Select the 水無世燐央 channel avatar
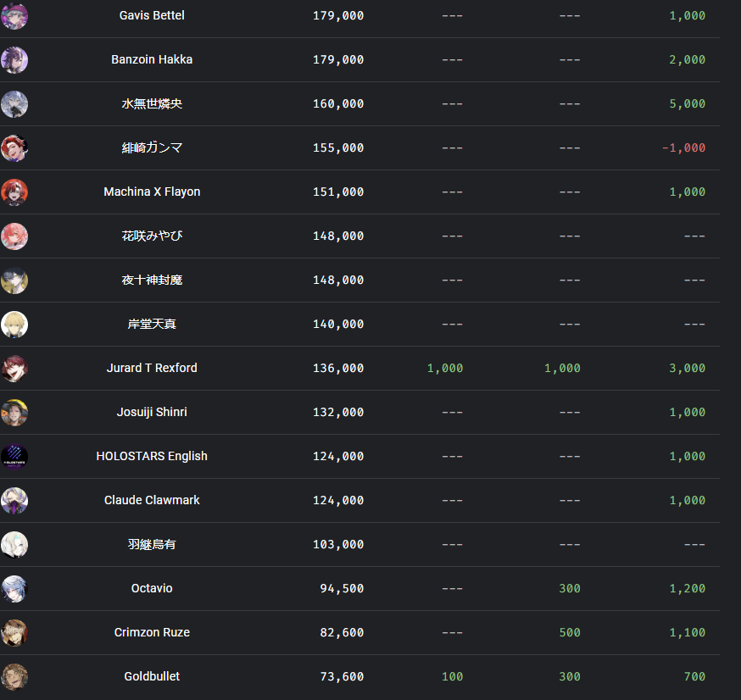This screenshot has height=700, width=741. click(14, 104)
